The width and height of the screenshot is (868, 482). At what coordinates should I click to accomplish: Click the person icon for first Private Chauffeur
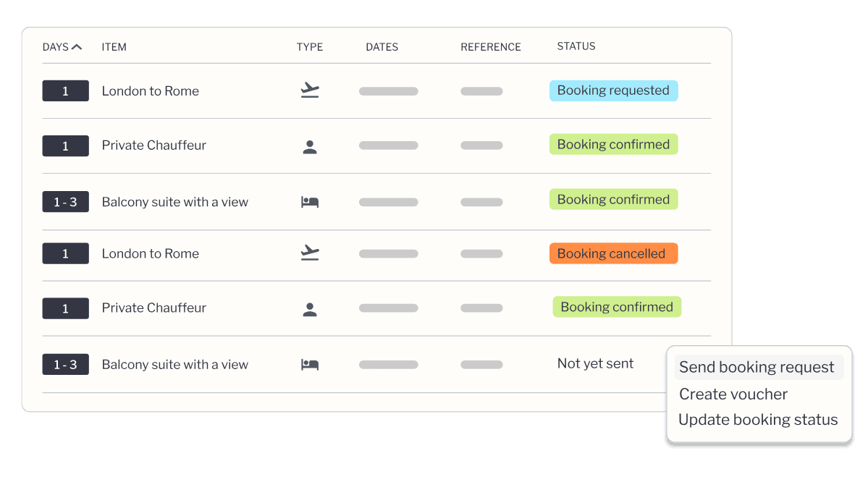tap(310, 147)
